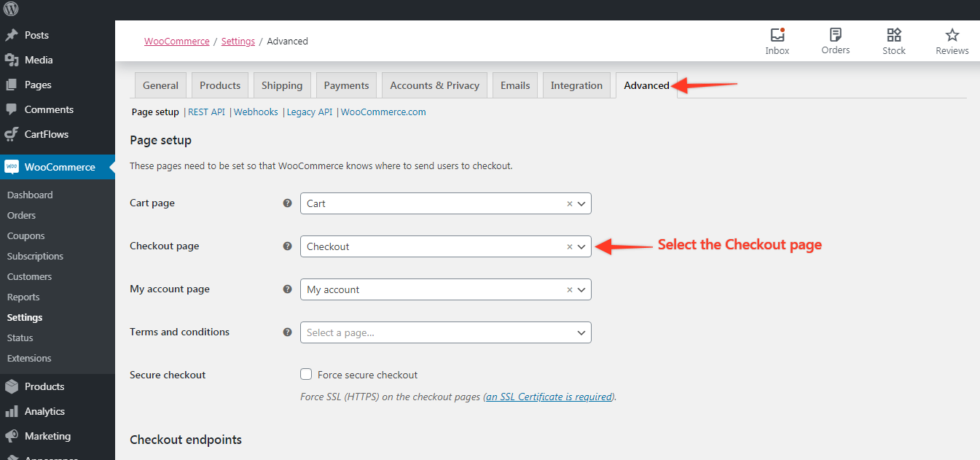Viewport: 980px width, 460px height.
Task: Open the REST API subsection link
Action: tap(206, 112)
